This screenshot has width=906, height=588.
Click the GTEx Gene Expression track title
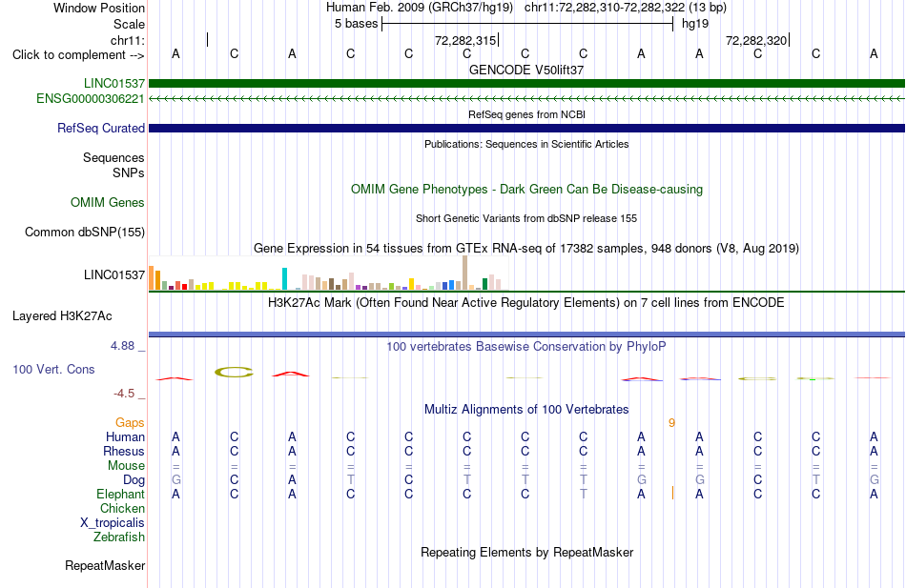526,249
